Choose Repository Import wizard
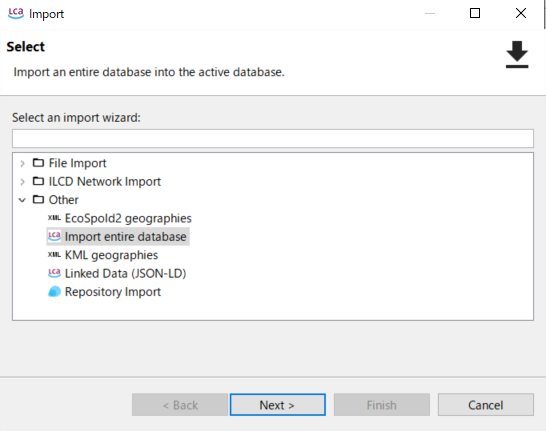Viewport: 546px width, 431px height. pyautogui.click(x=113, y=292)
